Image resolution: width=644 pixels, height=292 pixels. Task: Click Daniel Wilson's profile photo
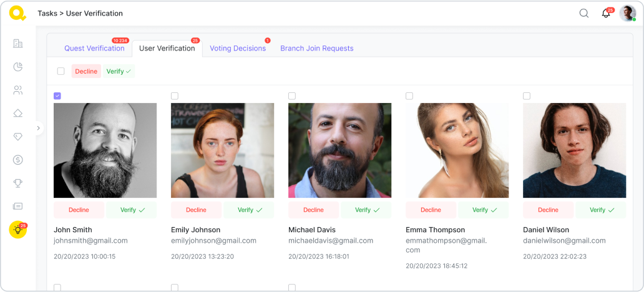pyautogui.click(x=574, y=150)
